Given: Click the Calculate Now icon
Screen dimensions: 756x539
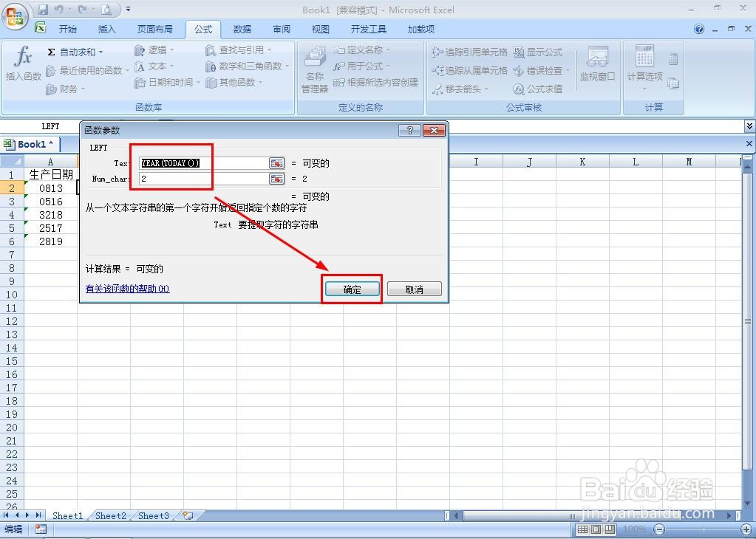Looking at the screenshot, I should tap(673, 59).
